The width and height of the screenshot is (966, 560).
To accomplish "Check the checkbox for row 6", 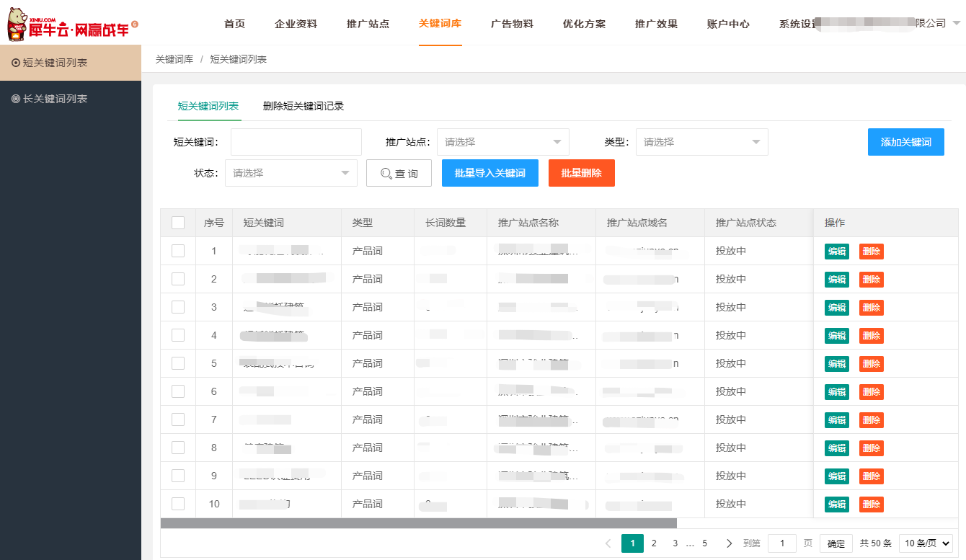I will coord(178,391).
